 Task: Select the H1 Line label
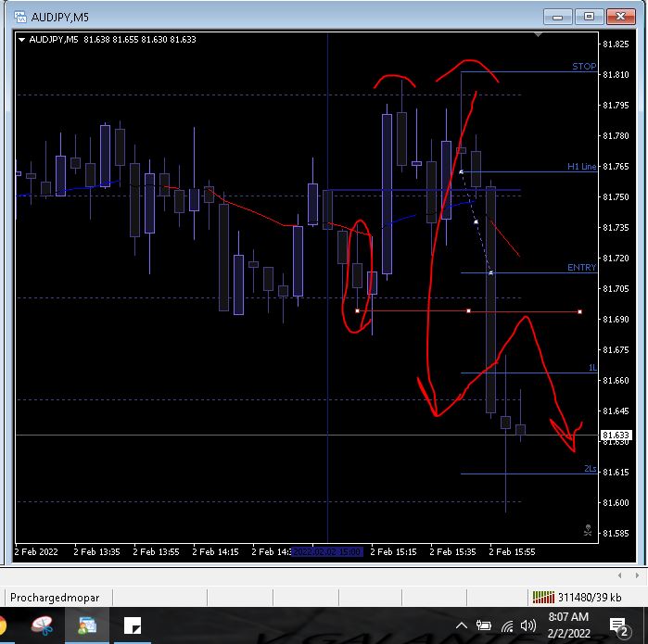pos(582,167)
